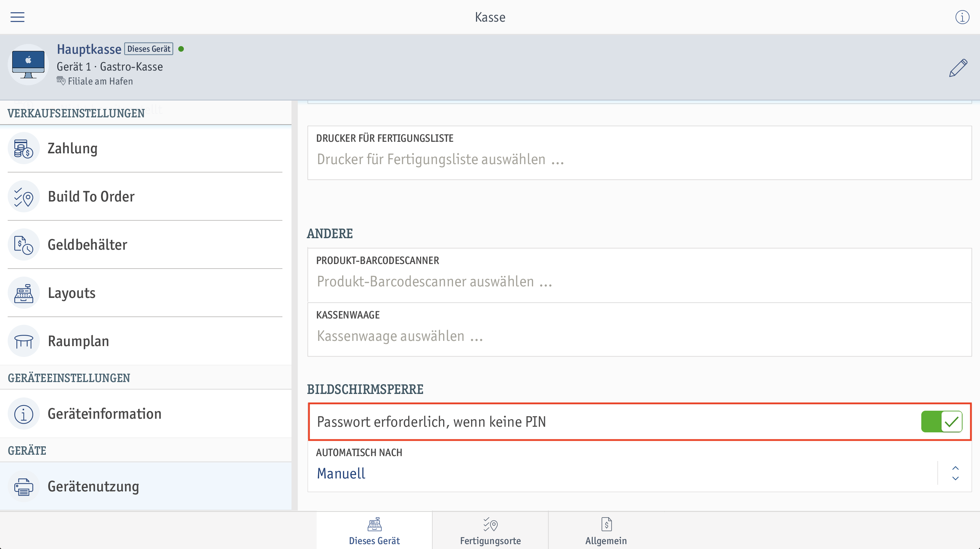This screenshot has height=549, width=980.
Task: Select Drucker für Fertigungsliste field
Action: 639,153
